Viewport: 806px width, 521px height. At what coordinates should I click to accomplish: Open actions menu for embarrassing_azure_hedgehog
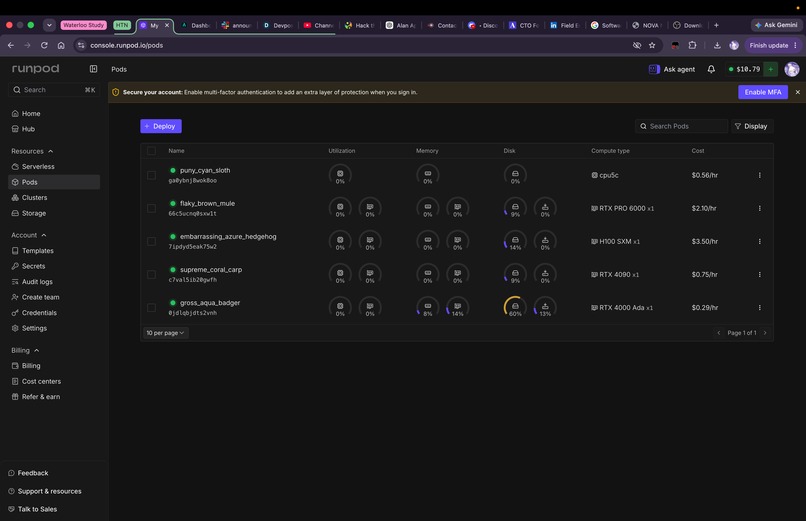(759, 241)
